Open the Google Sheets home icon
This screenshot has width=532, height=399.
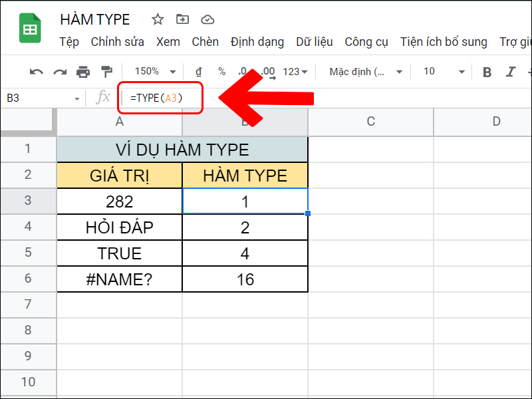(30, 28)
